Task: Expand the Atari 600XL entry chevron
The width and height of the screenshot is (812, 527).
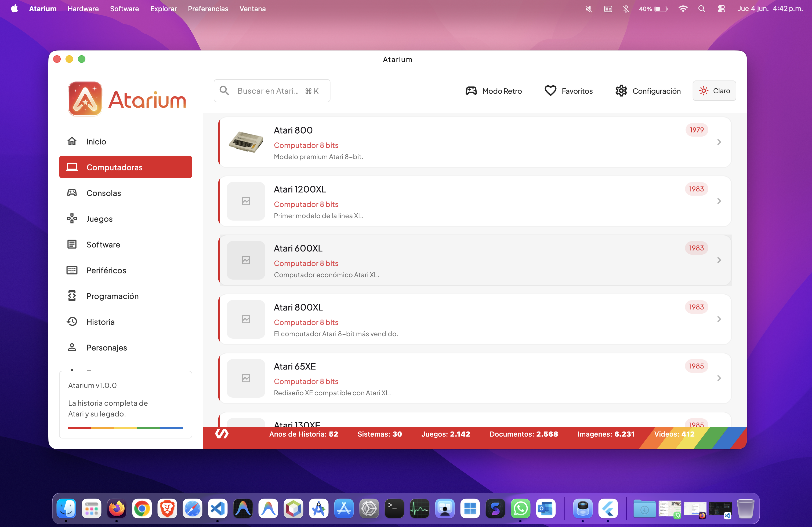Action: (x=719, y=260)
